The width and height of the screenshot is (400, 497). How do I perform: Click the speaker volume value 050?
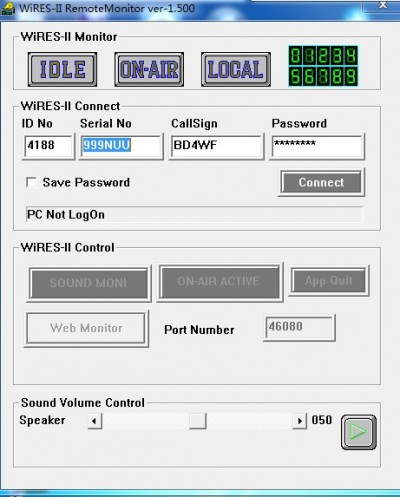[x=322, y=420]
